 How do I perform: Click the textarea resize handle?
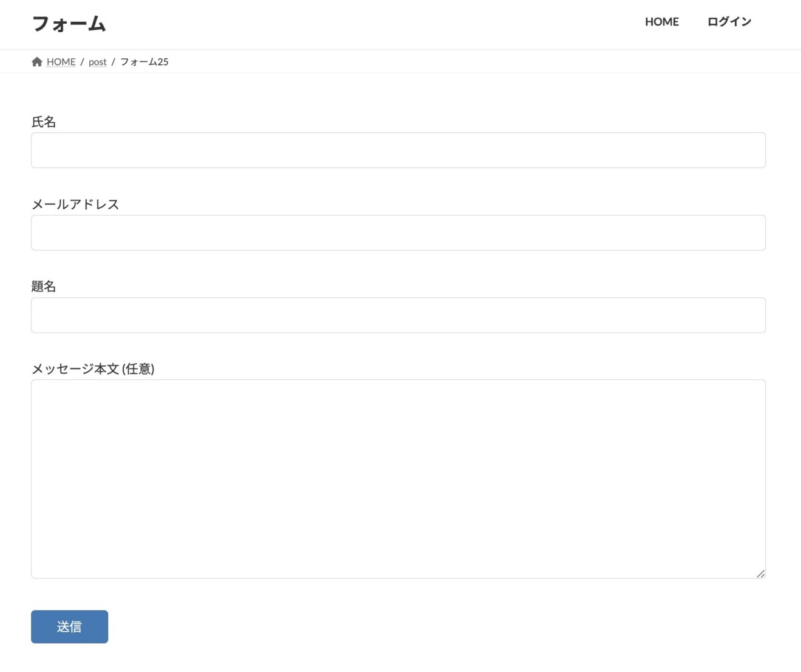pyautogui.click(x=761, y=573)
